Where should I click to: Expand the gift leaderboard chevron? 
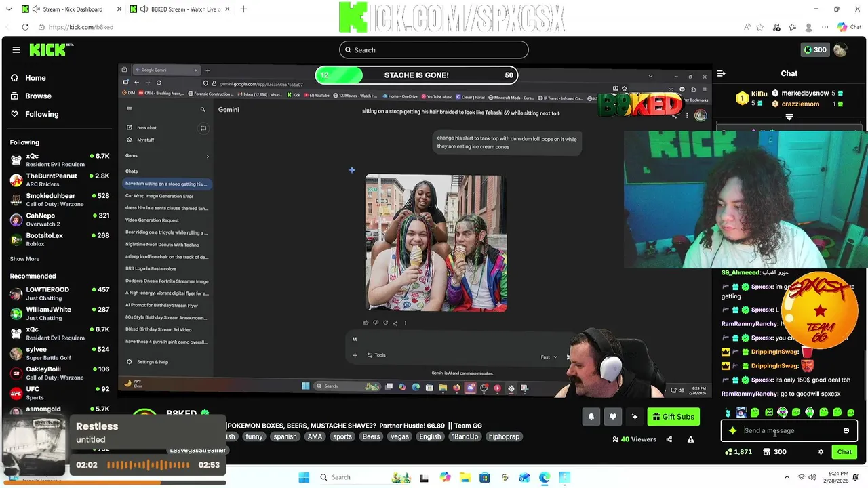(789, 117)
